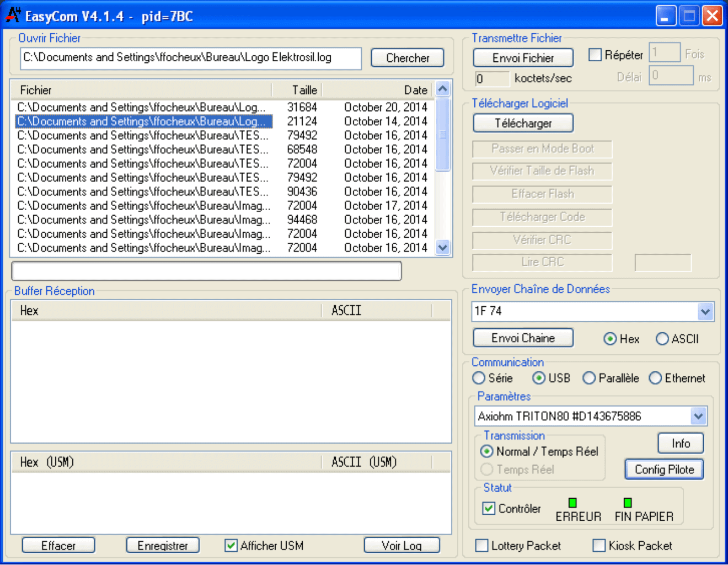Enable the Répéter option
This screenshot has width=728, height=565.
(x=595, y=55)
